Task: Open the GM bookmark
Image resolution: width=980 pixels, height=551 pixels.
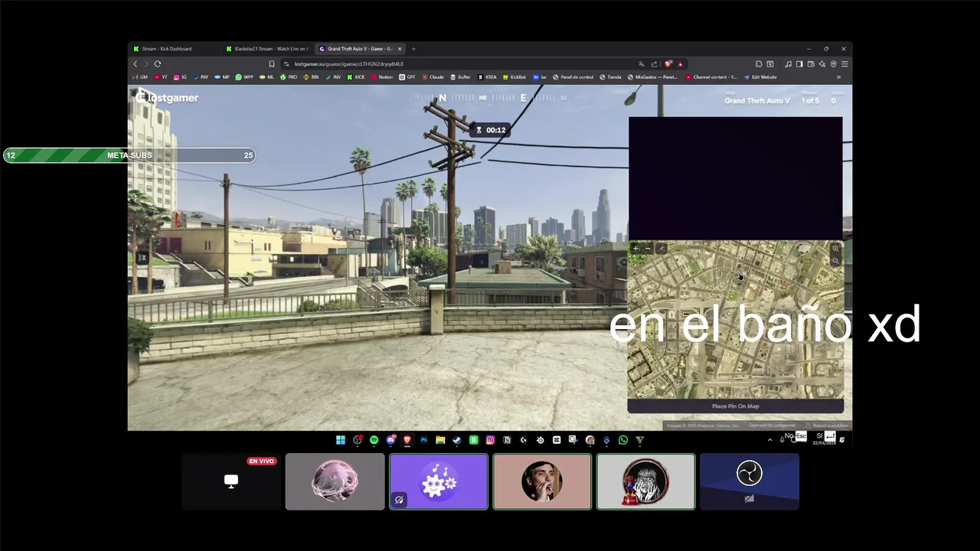Action: pos(139,77)
